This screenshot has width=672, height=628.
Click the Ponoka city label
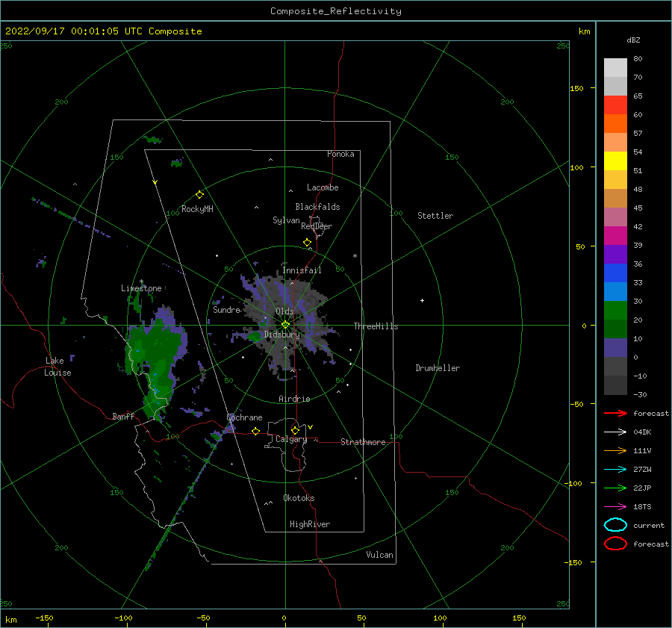pos(340,154)
